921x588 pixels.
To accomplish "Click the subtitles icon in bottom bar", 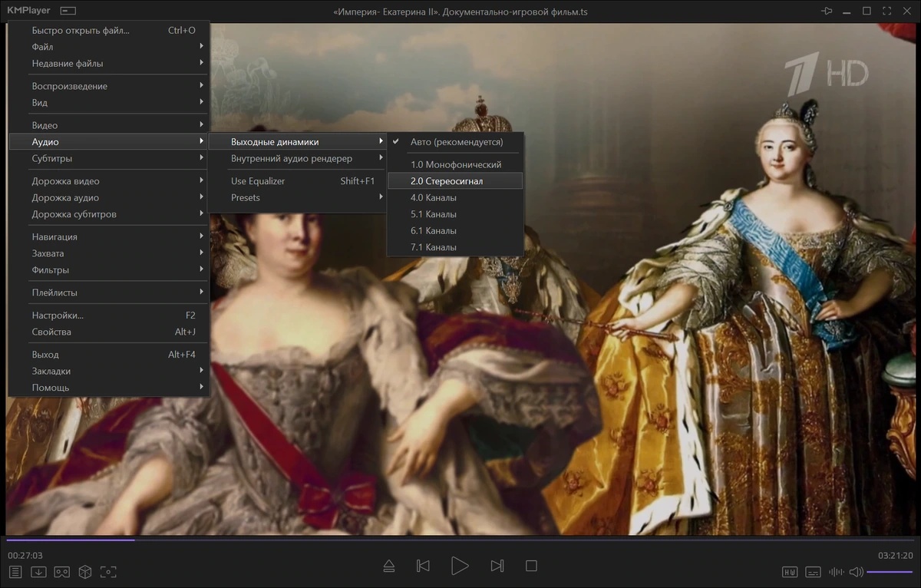I will pyautogui.click(x=813, y=572).
